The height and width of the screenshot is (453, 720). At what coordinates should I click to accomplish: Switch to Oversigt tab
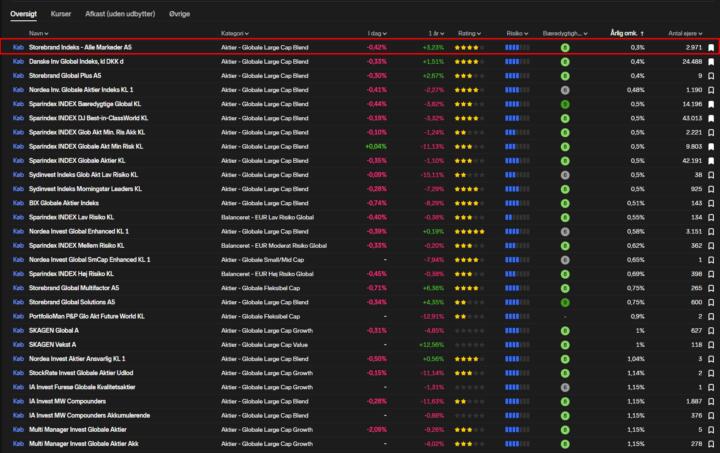pos(23,14)
